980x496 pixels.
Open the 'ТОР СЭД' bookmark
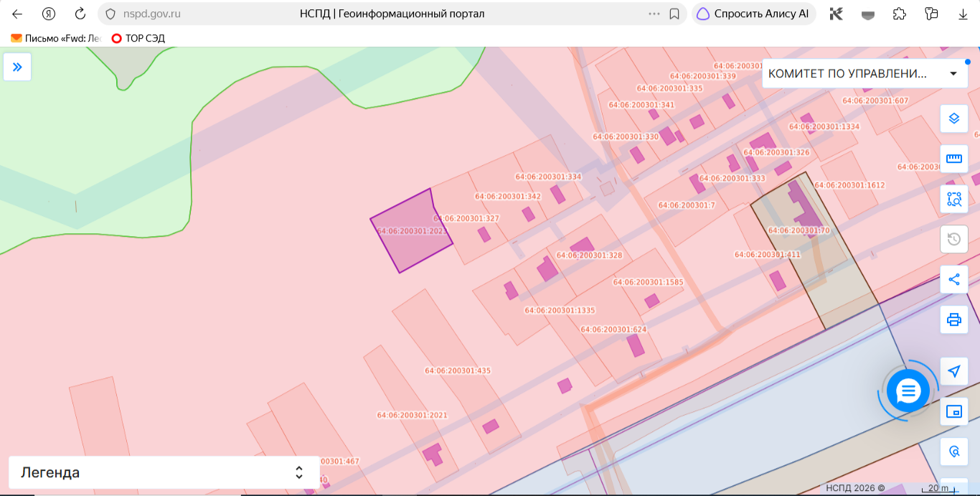click(138, 38)
